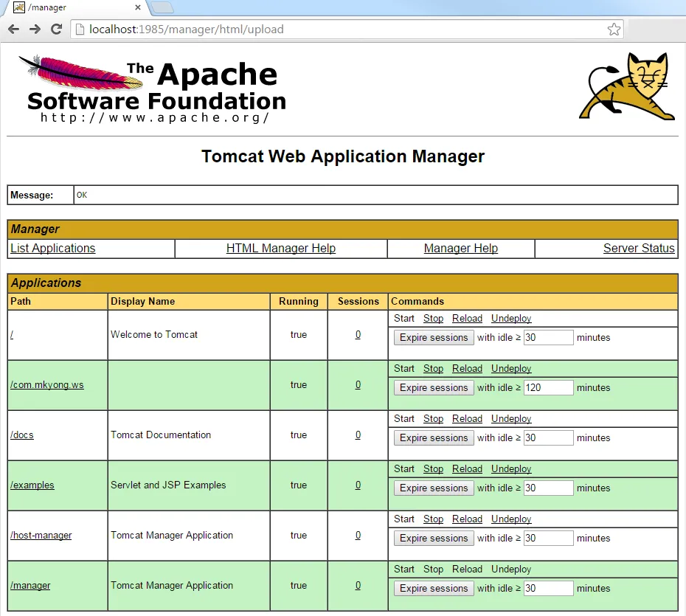Go to the Server Status page

click(638, 249)
